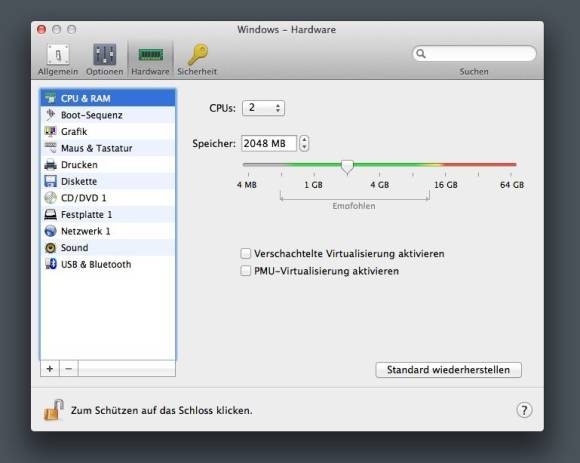Click the Suchen search field

pos(474,54)
